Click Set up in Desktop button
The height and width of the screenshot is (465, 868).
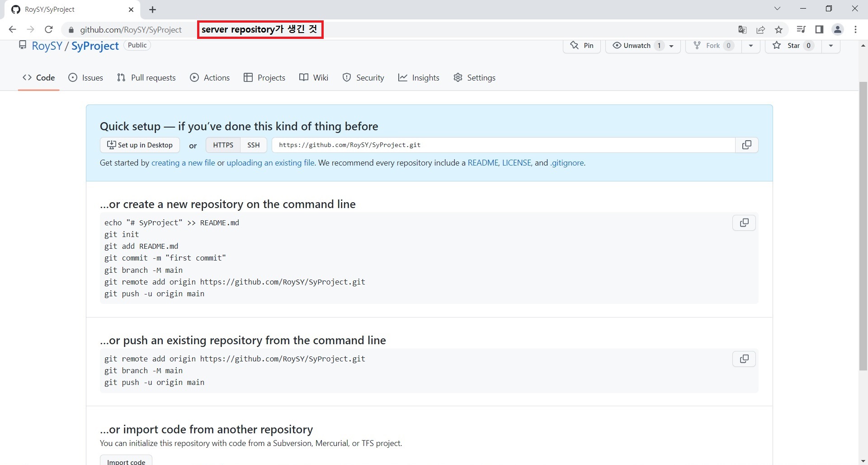tap(140, 145)
